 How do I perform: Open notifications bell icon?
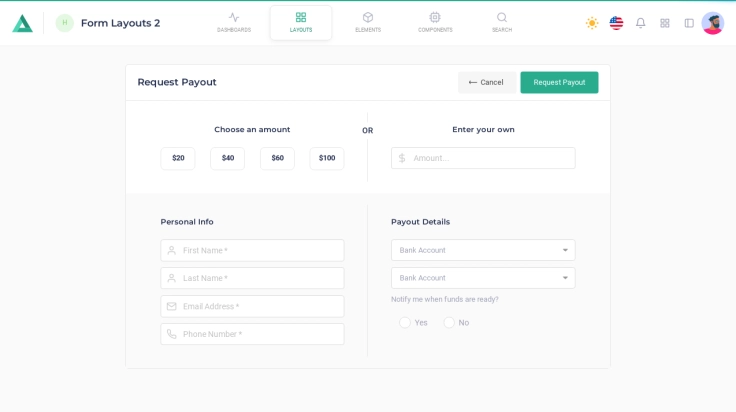coord(641,23)
